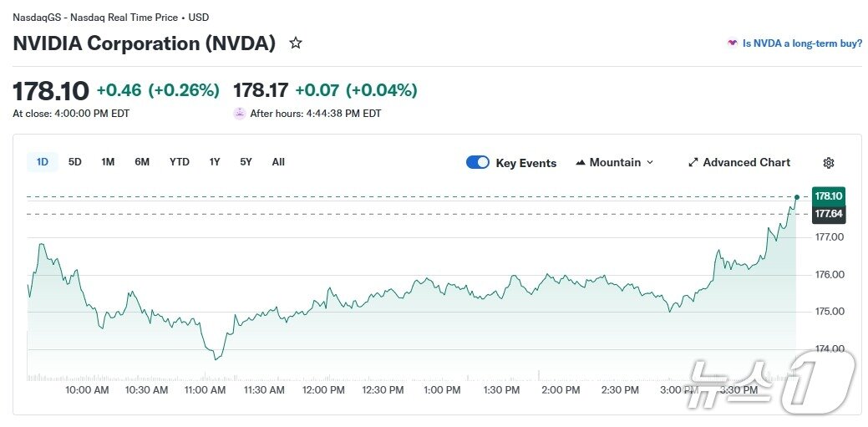Open 'Is NVDA a long-term buy?' link
The height and width of the screenshot is (427, 868).
(x=802, y=43)
